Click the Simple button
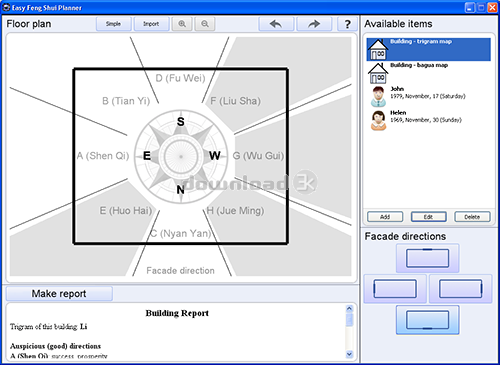The image size is (500, 365). [x=113, y=24]
